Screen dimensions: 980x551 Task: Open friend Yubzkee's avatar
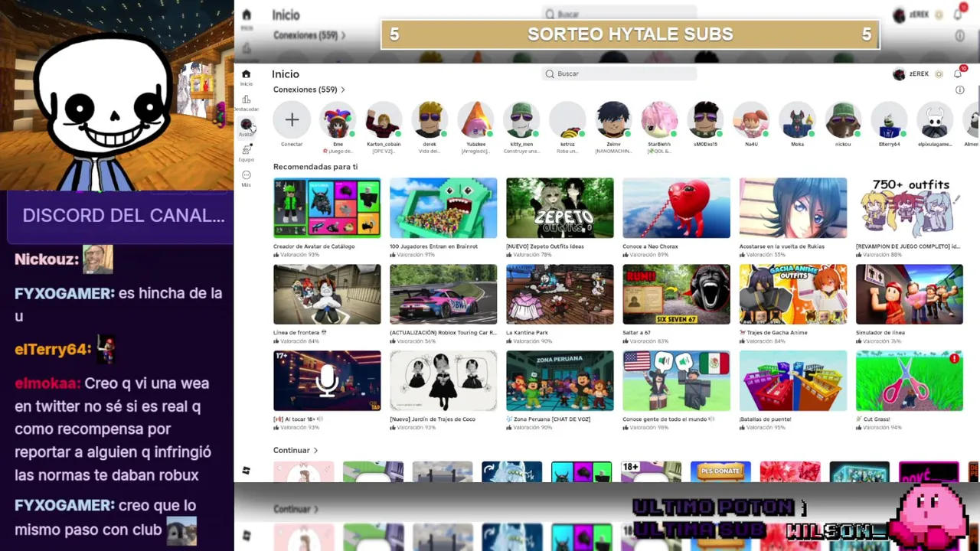475,119
